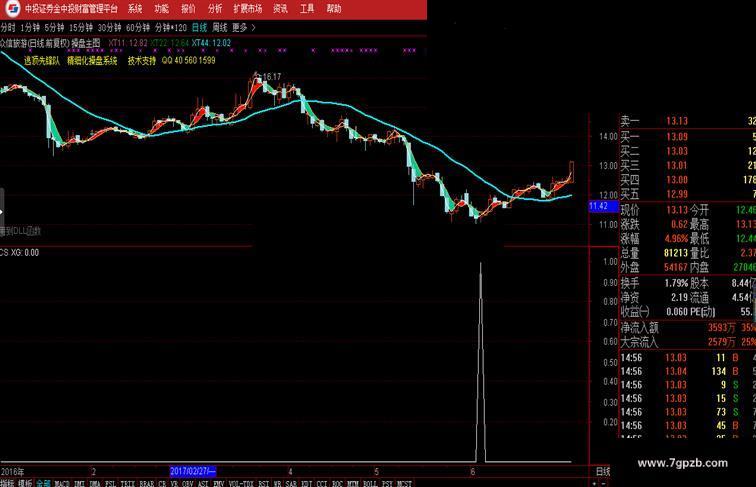Screen dimensions: 756x487
Task: Apply the ROC indicator
Action: click(338, 483)
